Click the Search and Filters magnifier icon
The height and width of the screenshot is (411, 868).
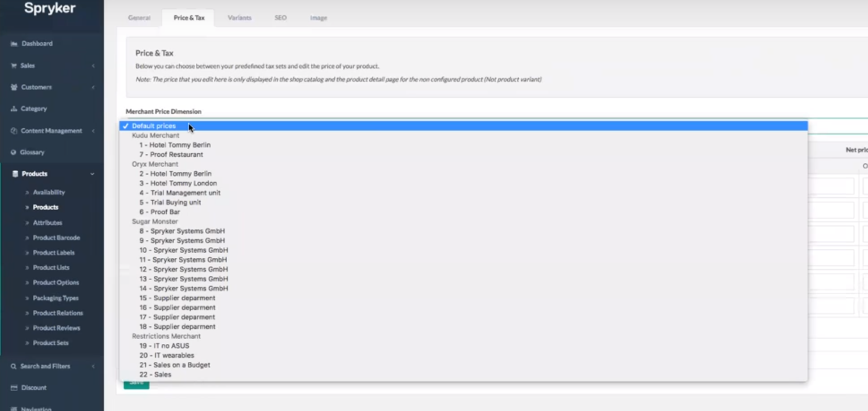[x=14, y=367]
